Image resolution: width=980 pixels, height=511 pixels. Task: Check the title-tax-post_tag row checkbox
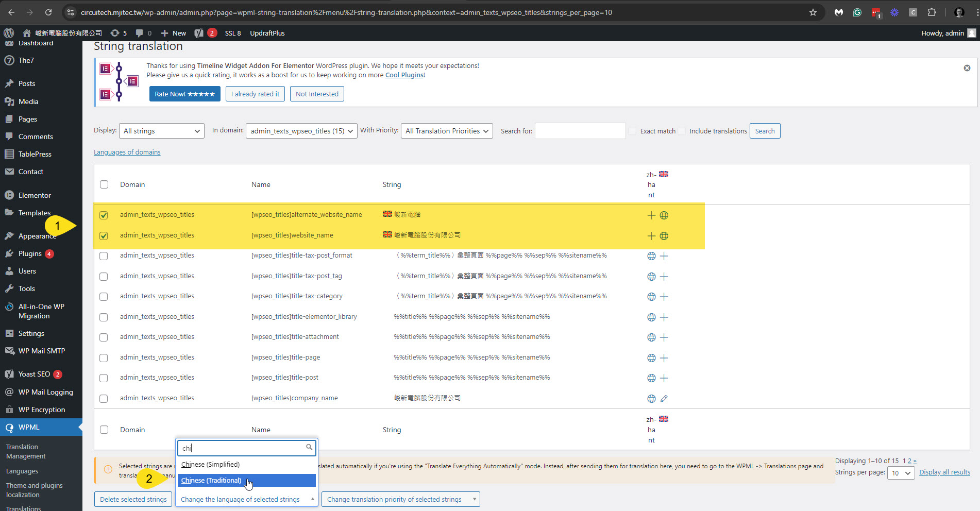click(104, 277)
